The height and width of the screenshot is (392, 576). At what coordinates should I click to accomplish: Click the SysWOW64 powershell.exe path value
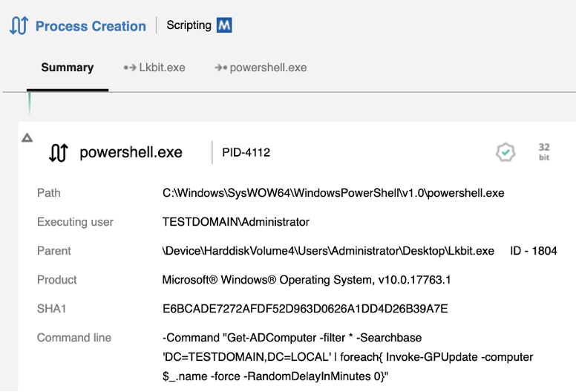[333, 193]
